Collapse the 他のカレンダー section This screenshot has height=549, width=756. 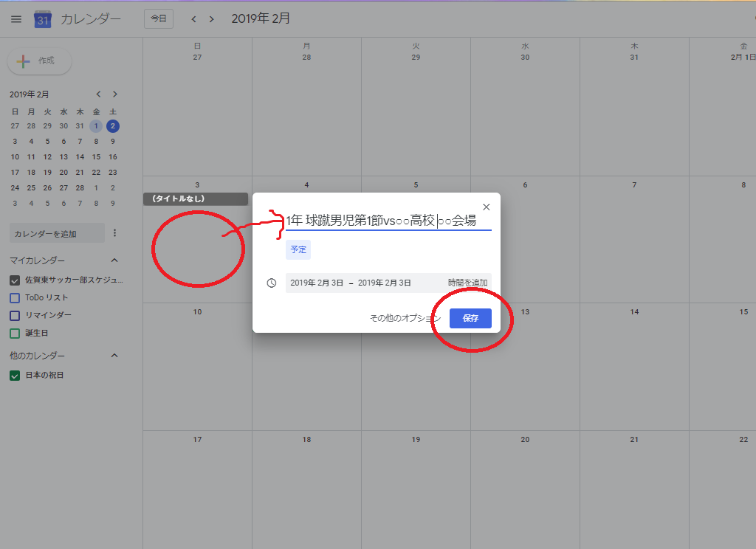(x=114, y=356)
